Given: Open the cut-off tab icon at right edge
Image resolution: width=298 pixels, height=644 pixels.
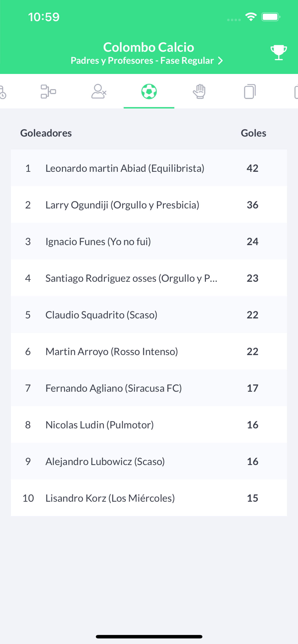Looking at the screenshot, I should 296,92.
